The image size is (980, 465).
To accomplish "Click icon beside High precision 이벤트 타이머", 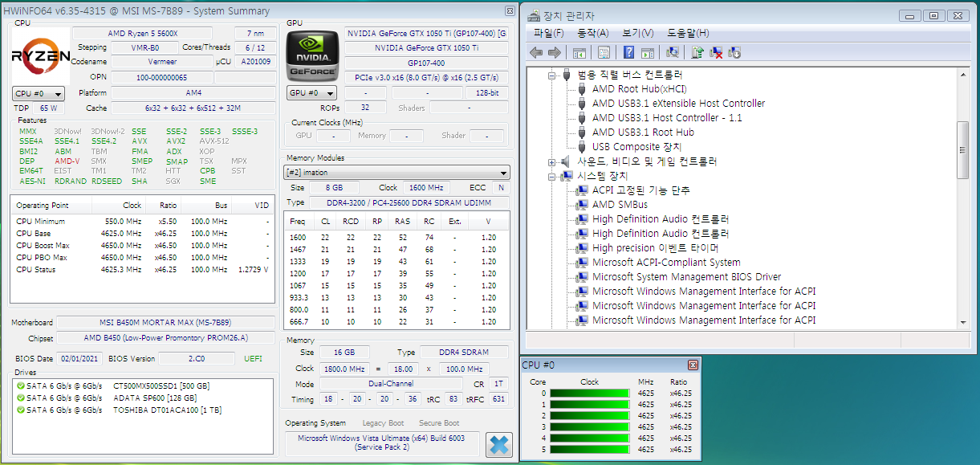I will pos(583,248).
